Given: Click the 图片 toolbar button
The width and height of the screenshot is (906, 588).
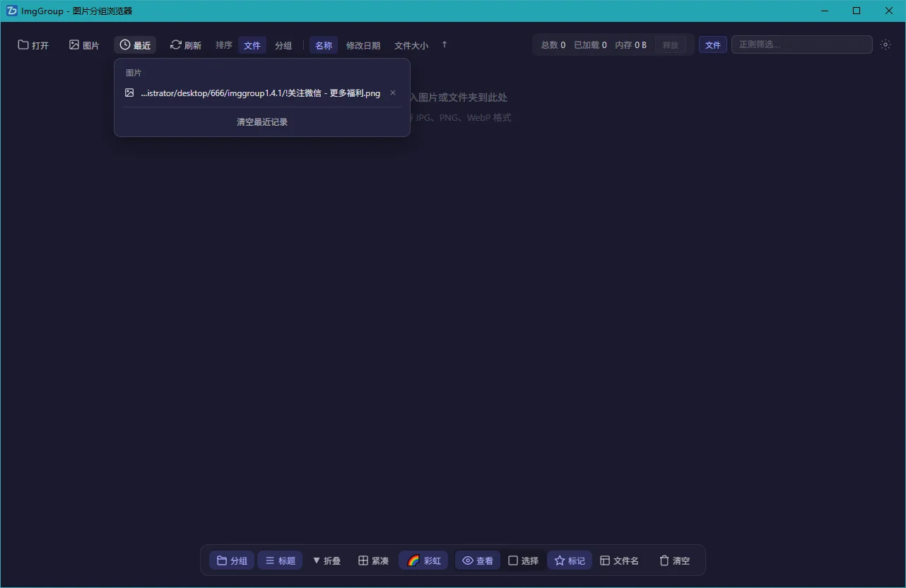Looking at the screenshot, I should click(x=84, y=45).
